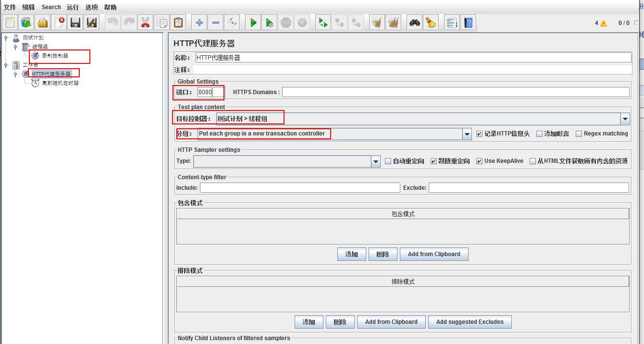Clear results with the single broom icon

click(x=377, y=23)
